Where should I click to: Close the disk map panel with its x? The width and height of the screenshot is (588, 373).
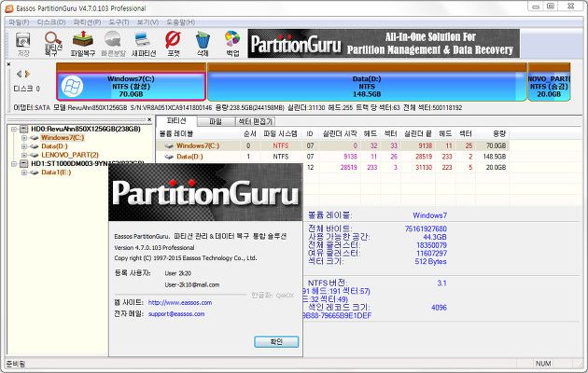tap(8, 64)
